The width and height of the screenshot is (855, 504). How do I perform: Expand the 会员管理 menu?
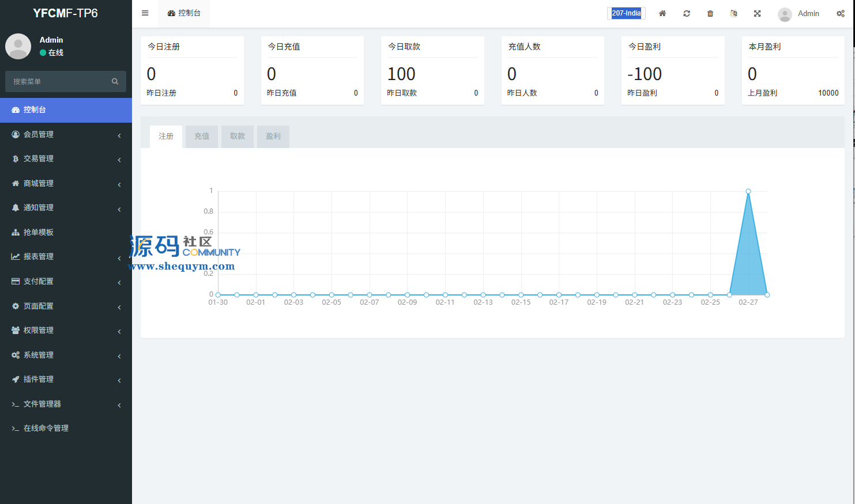[39, 134]
